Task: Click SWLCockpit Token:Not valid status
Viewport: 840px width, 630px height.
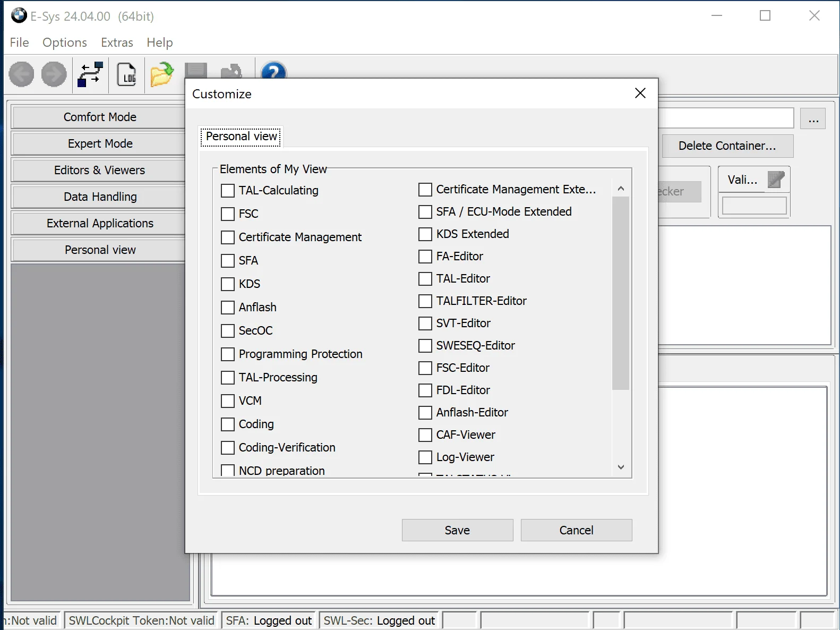Action: coord(141,620)
